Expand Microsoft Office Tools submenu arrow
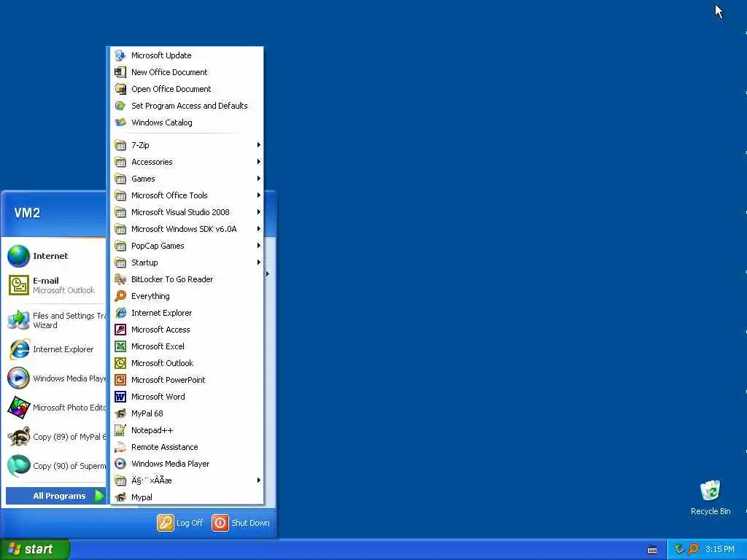This screenshot has width=747, height=560. click(x=259, y=195)
